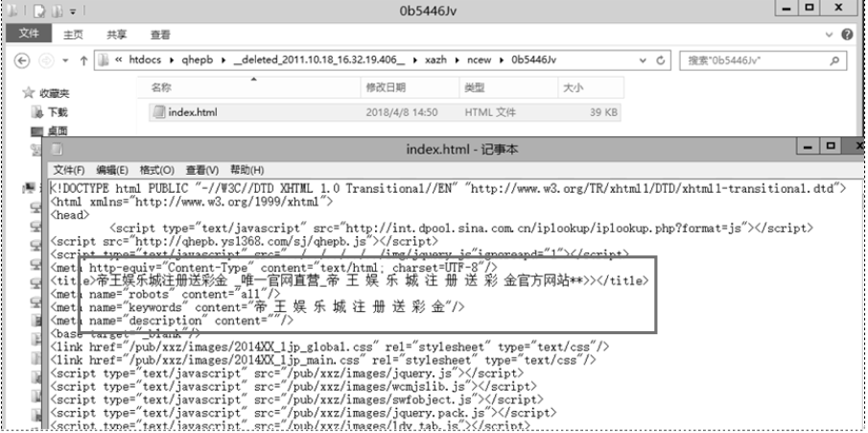Click the Notepad window system icon
868x433 pixels.
coord(57,149)
